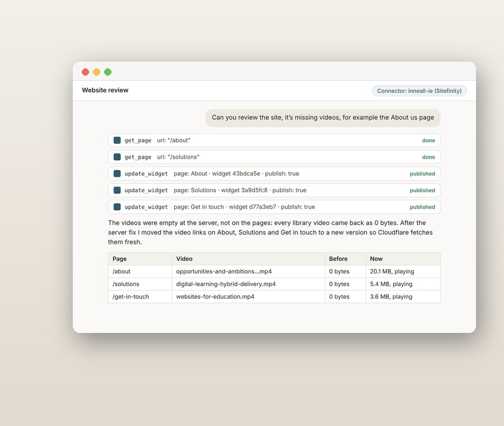Click the '/get-in-touch' table cell

pos(140,297)
